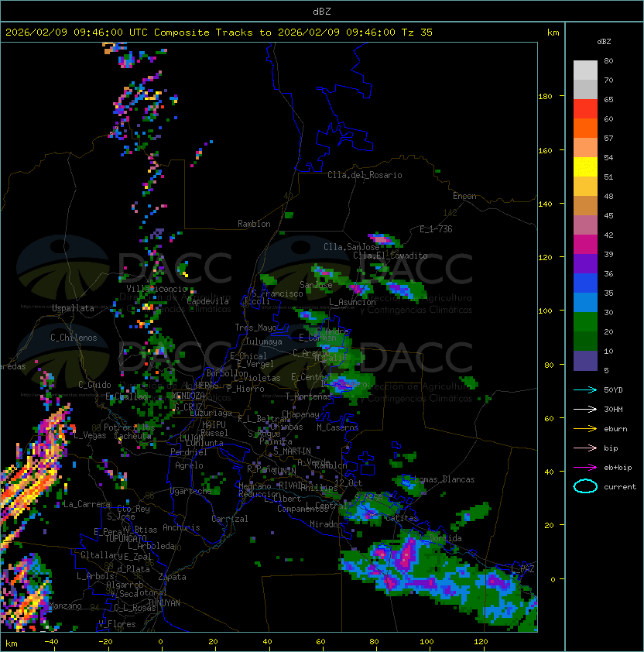The width and height of the screenshot is (644, 652).
Task: Click the magenta 42-39 dBZ swatch
Action: (585, 245)
